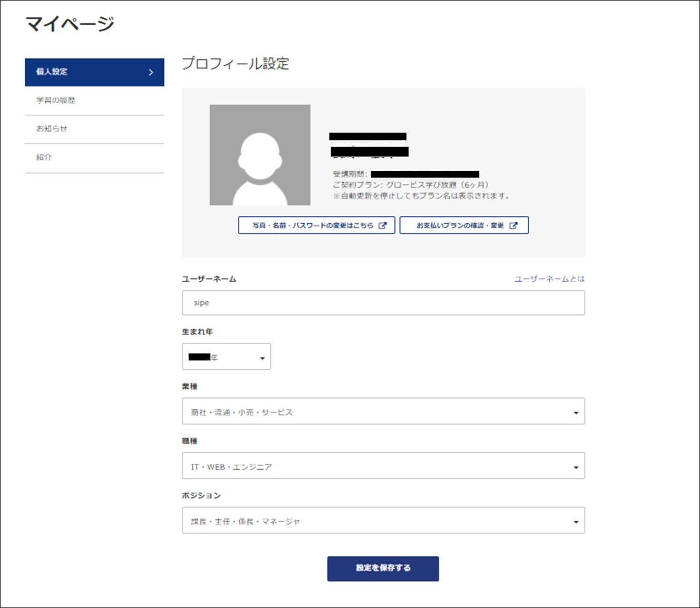
Task: Click the マイページ page heading
Action: tap(70, 24)
